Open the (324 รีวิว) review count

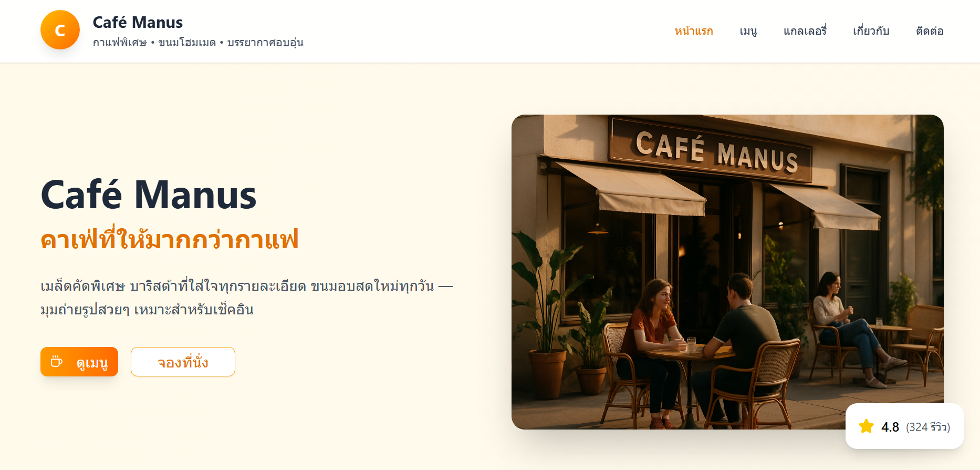pos(928,427)
